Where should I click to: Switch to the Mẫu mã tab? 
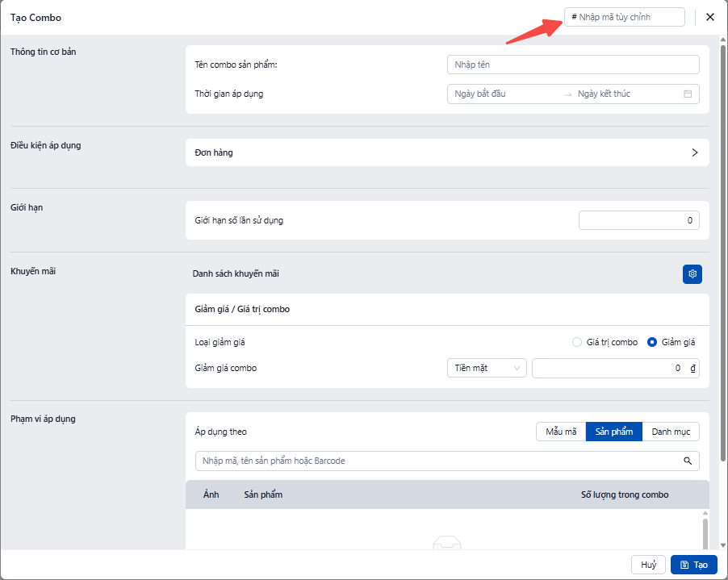click(561, 432)
